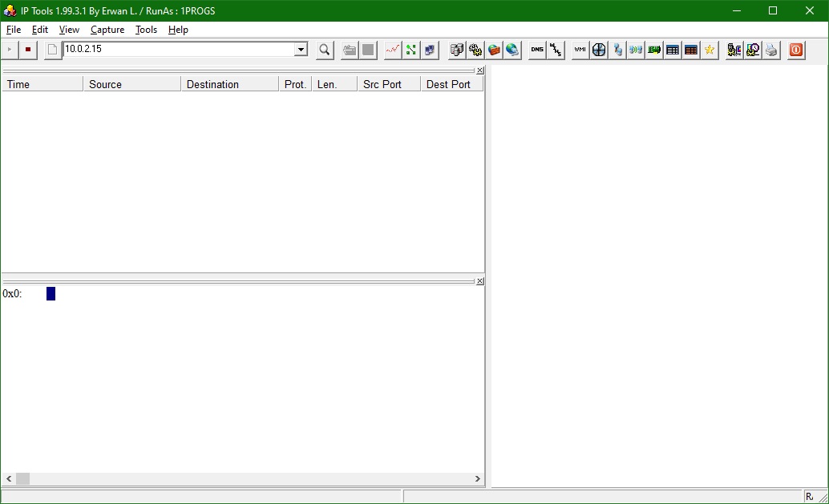This screenshot has width=829, height=504.
Task: Click the WINS diagonal text icon
Action: pyautogui.click(x=556, y=50)
